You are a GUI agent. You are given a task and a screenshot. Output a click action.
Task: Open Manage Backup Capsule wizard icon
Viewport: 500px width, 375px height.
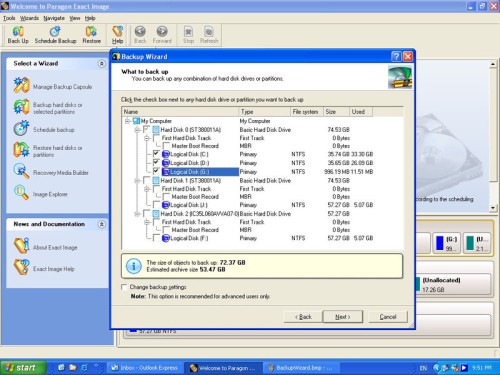pyautogui.click(x=21, y=85)
